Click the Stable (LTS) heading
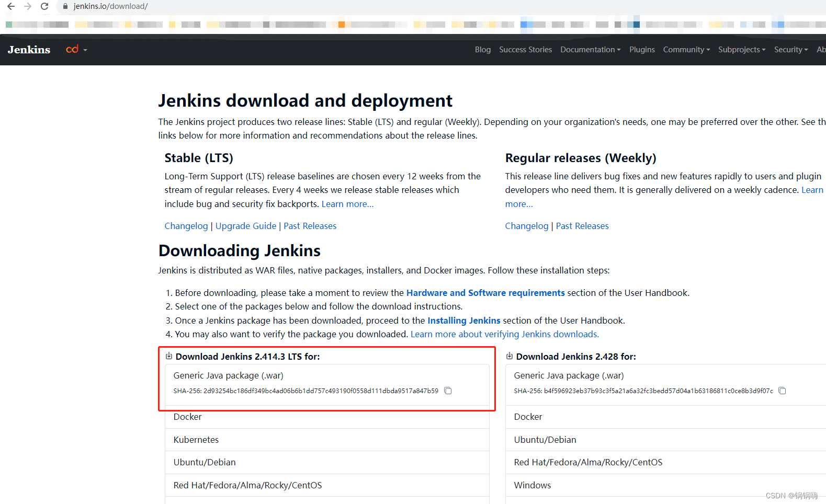The height and width of the screenshot is (504, 826). [199, 158]
